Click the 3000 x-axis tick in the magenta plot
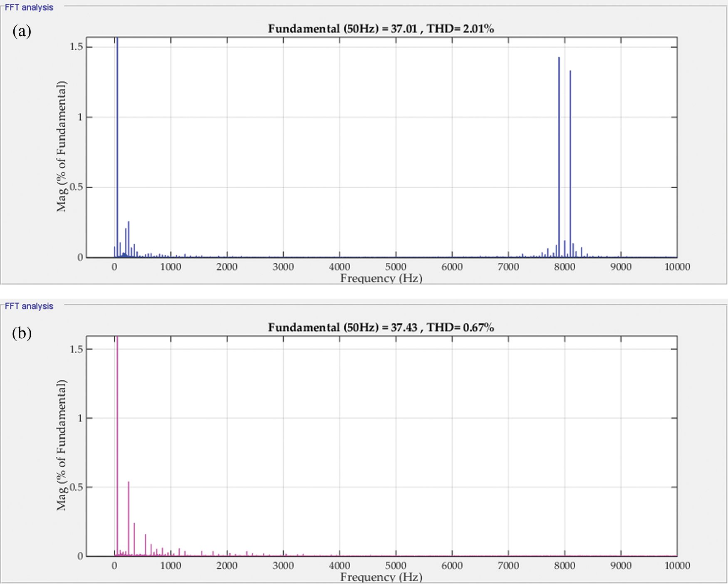Viewport: 728px width, 584px height. (x=283, y=566)
